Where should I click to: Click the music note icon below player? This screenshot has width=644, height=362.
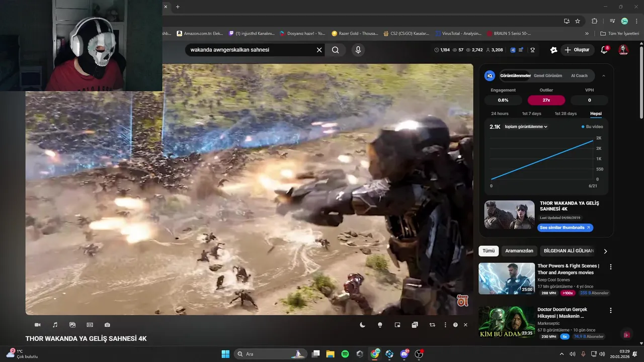55,325
